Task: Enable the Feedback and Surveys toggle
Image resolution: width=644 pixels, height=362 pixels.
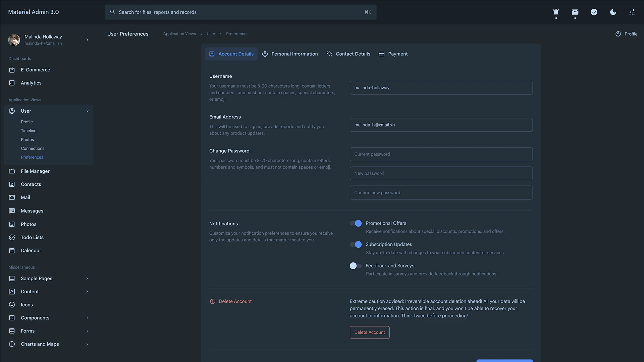Action: (356, 266)
